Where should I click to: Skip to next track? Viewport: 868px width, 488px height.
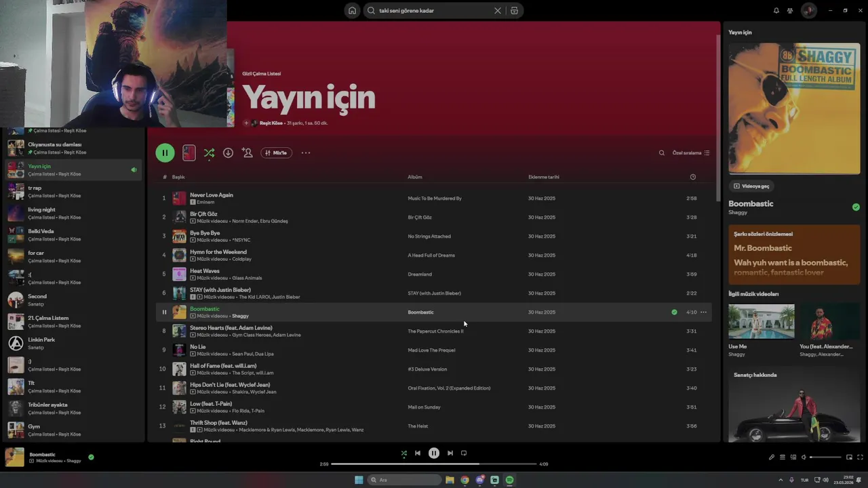(x=450, y=453)
